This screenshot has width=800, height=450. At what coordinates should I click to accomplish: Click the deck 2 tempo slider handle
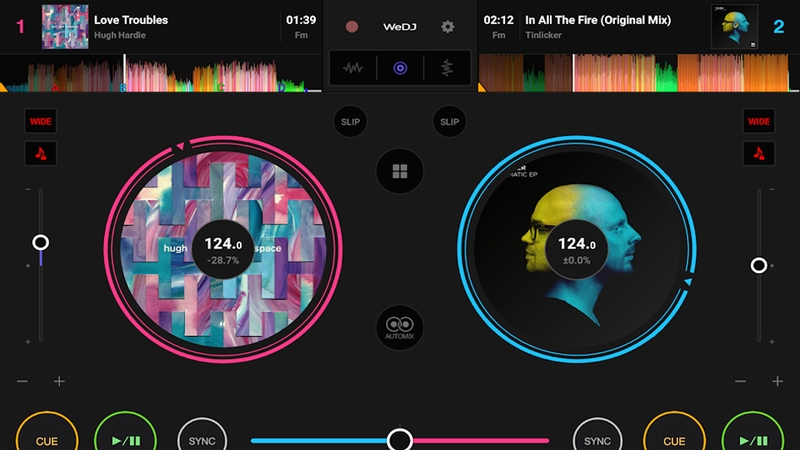(759, 265)
